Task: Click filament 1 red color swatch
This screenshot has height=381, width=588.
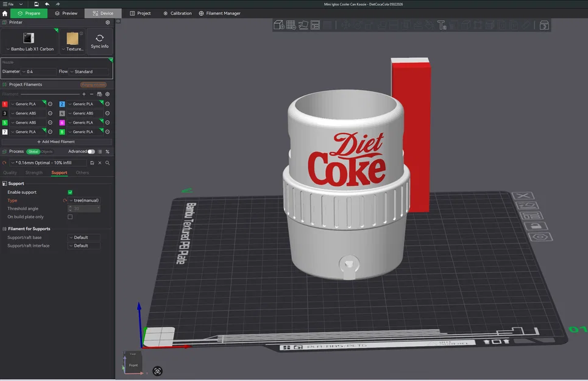Action: click(x=5, y=104)
